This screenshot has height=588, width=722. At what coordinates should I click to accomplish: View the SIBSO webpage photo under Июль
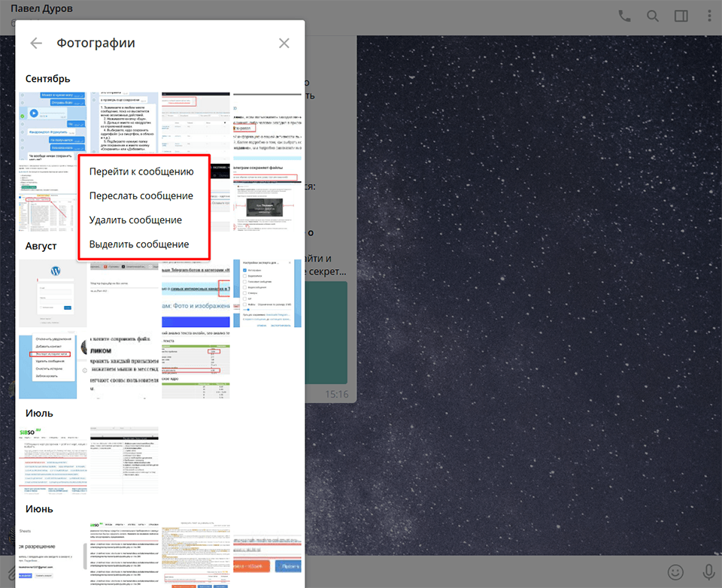pos(53,460)
